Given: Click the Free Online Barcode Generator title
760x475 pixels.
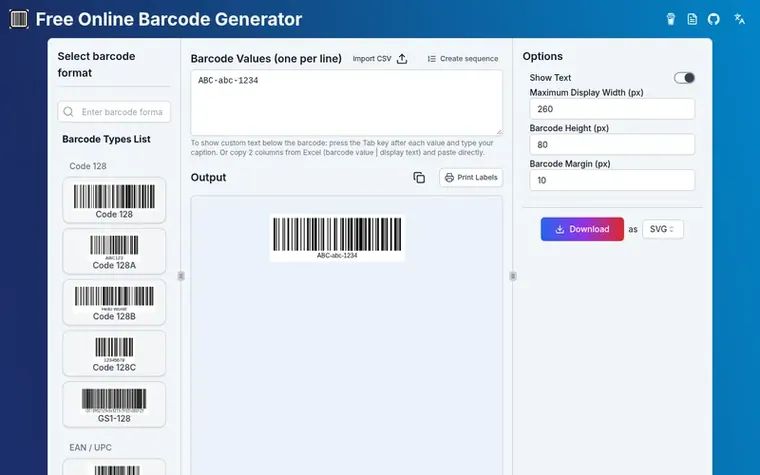Looking at the screenshot, I should click(x=169, y=19).
